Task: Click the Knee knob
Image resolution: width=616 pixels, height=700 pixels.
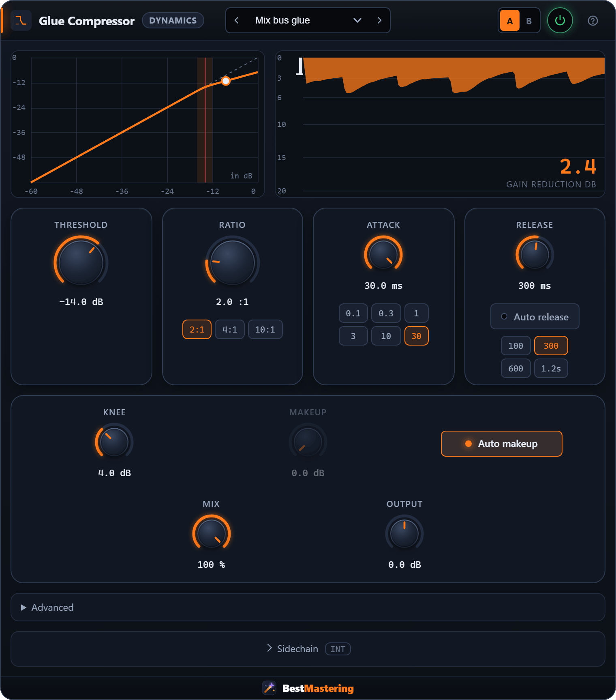Action: [114, 442]
